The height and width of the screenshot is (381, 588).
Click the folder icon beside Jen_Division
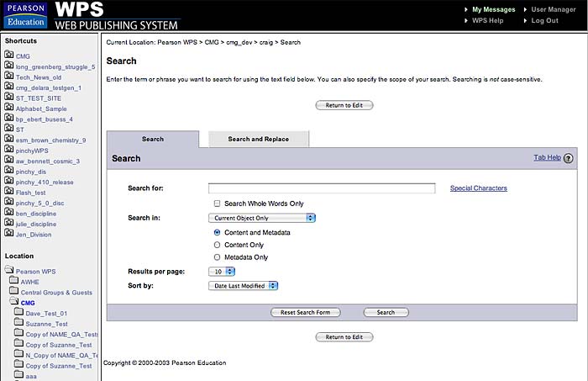point(9,234)
